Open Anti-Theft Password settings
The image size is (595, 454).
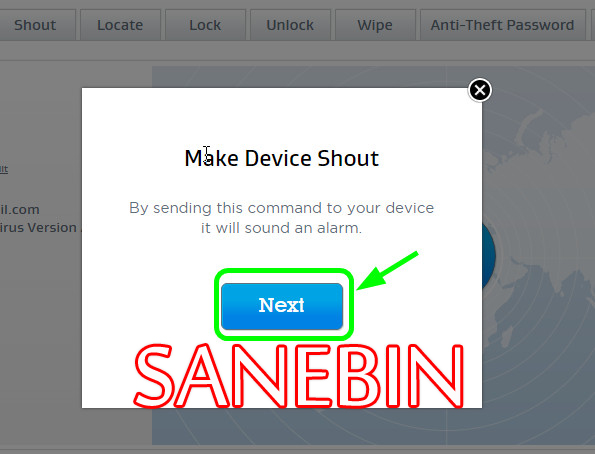502,25
